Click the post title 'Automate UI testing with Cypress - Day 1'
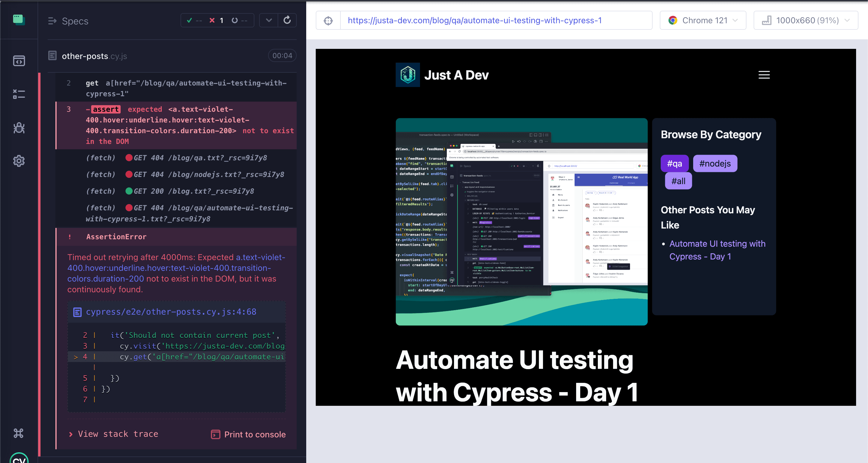Image resolution: width=868 pixels, height=463 pixels. pos(517,376)
